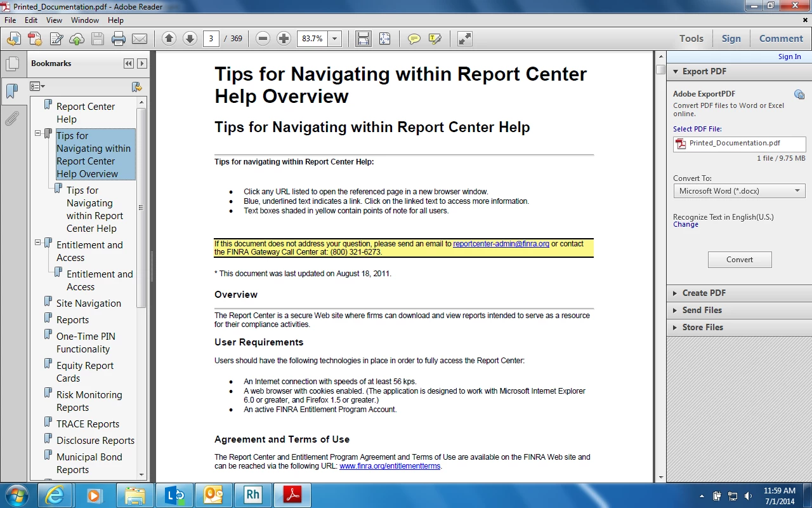The width and height of the screenshot is (812, 508).
Task: Select the One-Time PIN Functionality bookmark
Action: point(86,343)
